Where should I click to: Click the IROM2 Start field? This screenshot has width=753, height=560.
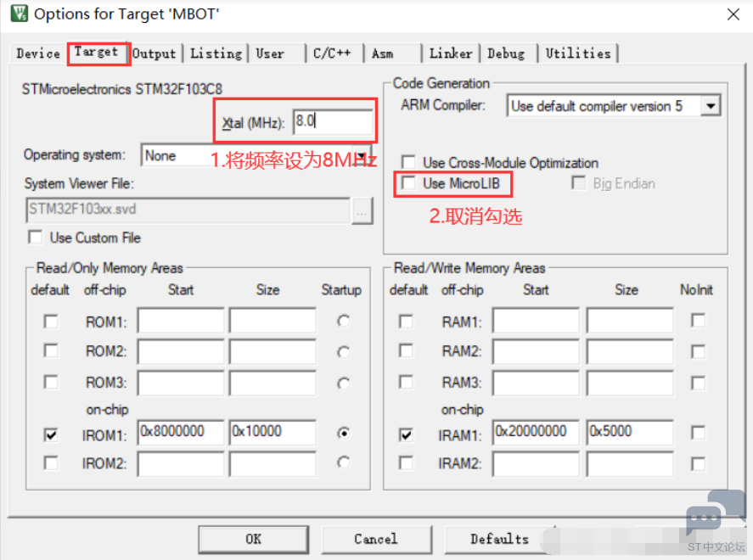point(181,464)
